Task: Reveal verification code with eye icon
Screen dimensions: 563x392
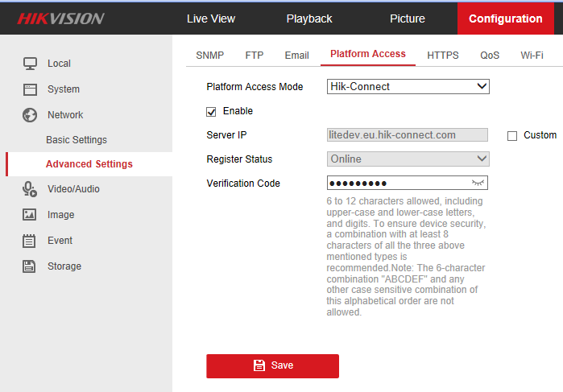Action: (x=478, y=184)
